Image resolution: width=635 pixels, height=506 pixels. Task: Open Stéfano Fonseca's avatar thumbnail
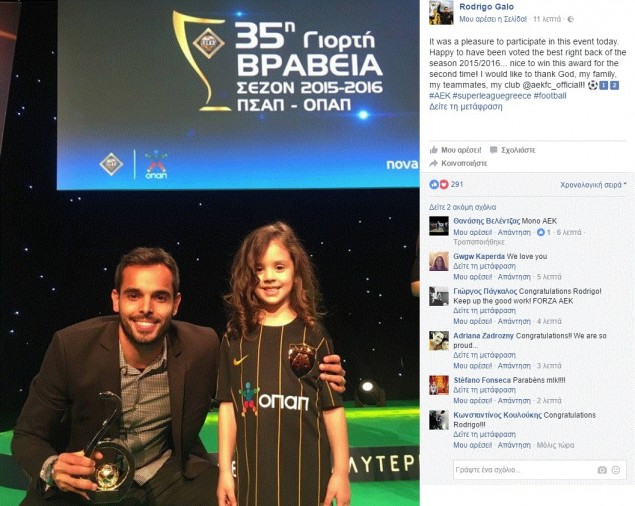tap(439, 385)
